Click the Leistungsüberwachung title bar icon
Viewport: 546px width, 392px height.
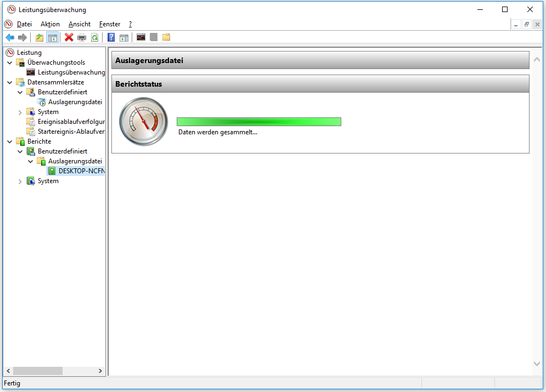click(x=12, y=9)
